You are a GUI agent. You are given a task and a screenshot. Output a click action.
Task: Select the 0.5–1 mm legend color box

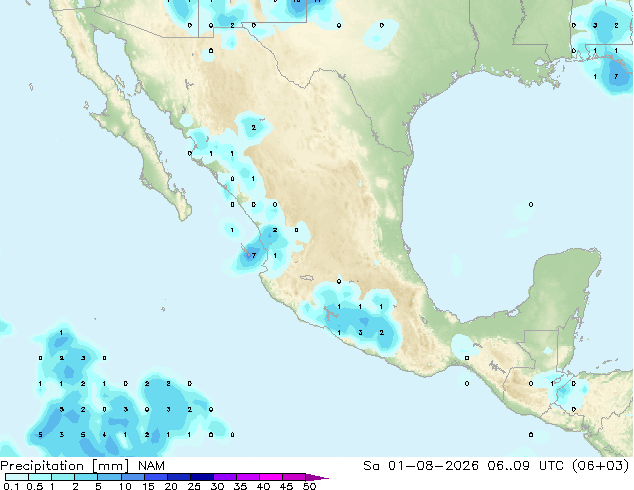click(x=40, y=477)
